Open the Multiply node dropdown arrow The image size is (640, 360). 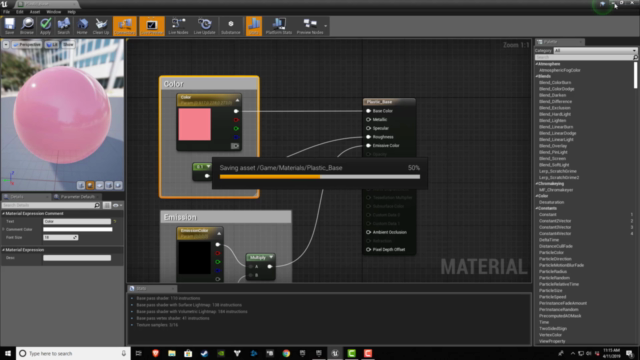[x=271, y=257]
